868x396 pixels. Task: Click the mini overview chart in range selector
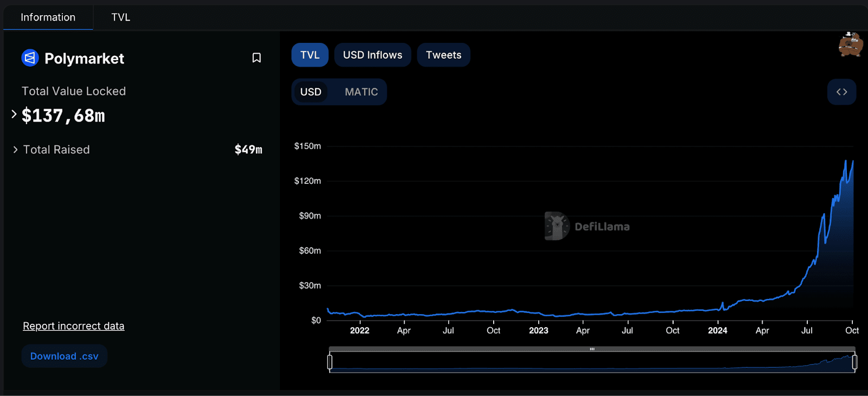point(592,362)
